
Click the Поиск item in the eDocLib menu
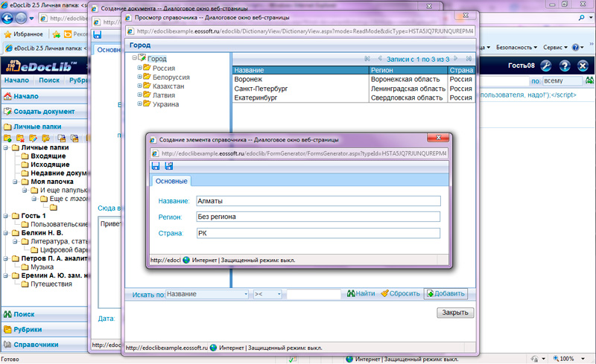click(49, 80)
